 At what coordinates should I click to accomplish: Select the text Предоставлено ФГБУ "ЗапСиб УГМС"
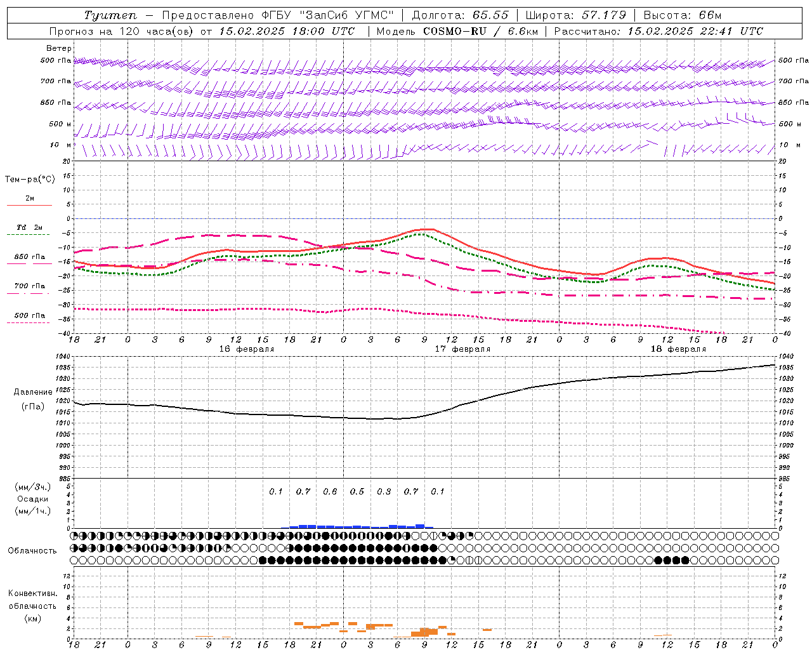pyautogui.click(x=278, y=15)
